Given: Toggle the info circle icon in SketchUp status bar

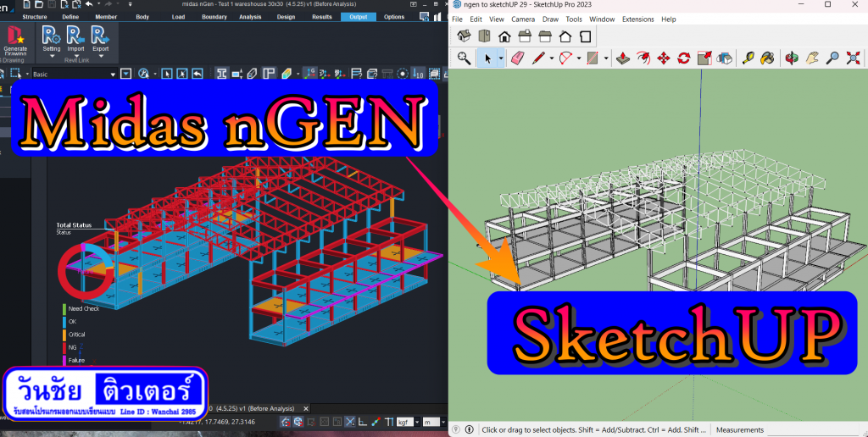Looking at the screenshot, I should click(469, 430).
